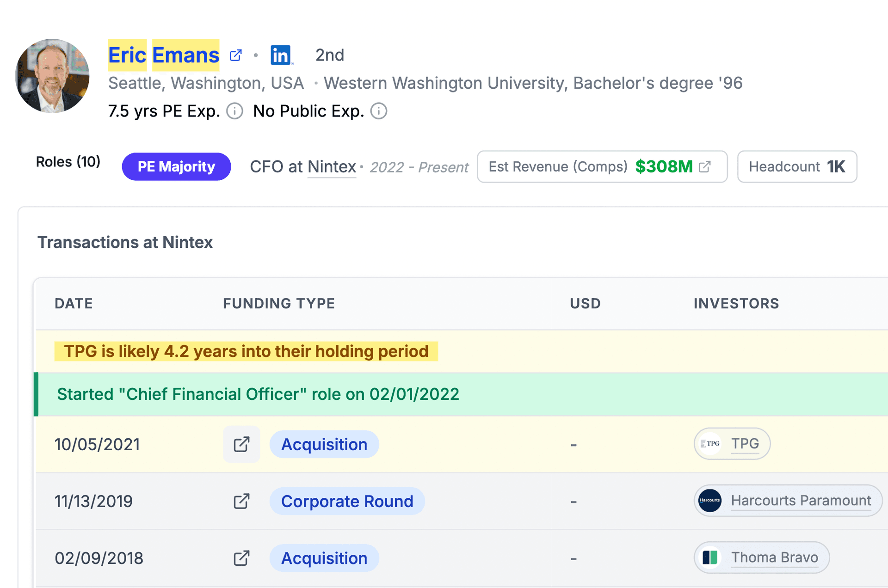Open the 02/09/2018 acquisition external link

pyautogui.click(x=241, y=558)
